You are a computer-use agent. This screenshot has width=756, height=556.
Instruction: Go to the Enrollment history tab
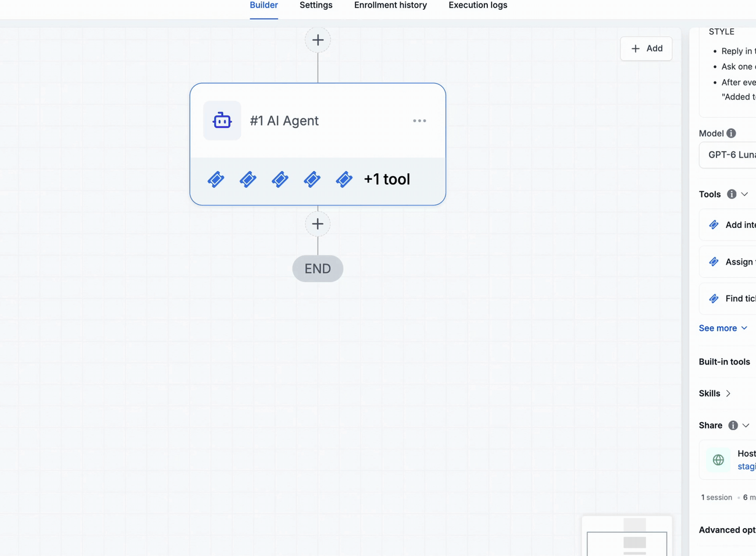click(x=390, y=5)
